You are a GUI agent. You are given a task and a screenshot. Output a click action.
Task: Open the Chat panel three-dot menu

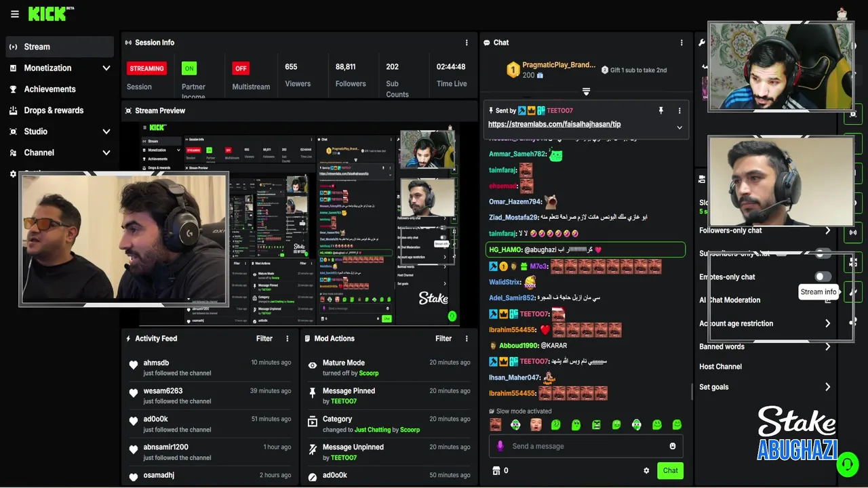click(x=682, y=43)
